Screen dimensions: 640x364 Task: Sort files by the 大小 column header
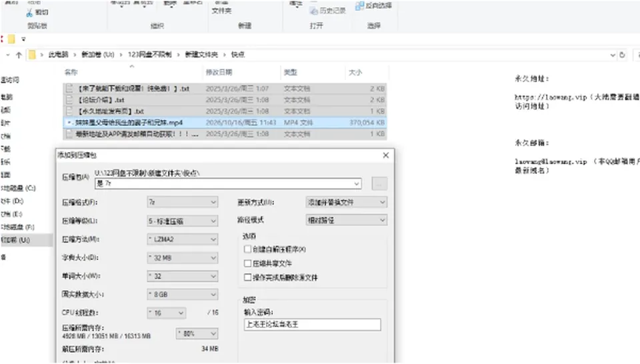point(355,72)
